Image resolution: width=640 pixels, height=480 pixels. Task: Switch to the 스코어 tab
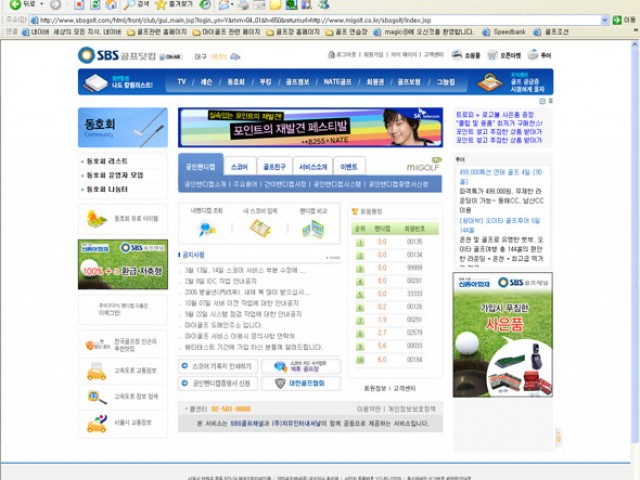(240, 167)
